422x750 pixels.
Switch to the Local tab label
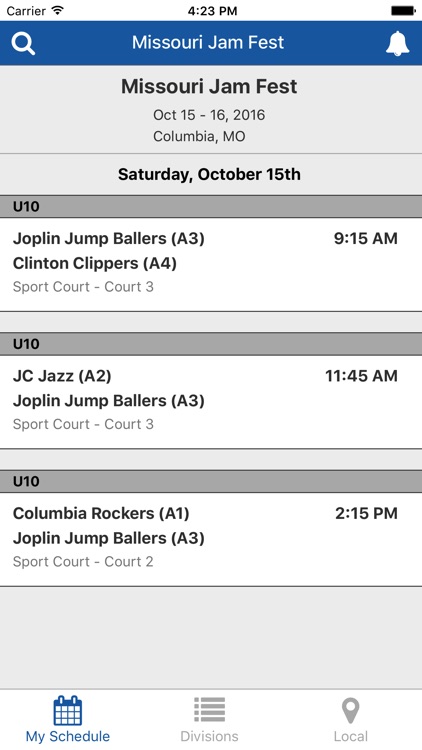[351, 736]
